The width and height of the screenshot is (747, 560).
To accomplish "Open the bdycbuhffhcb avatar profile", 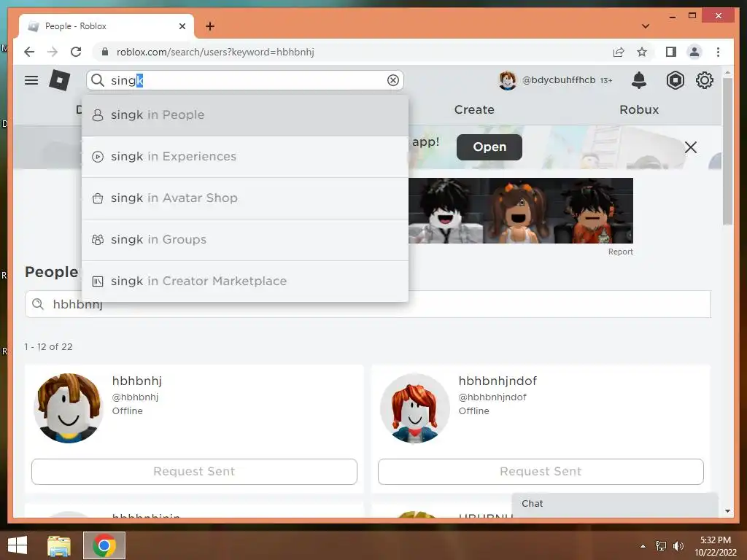I will [x=508, y=80].
